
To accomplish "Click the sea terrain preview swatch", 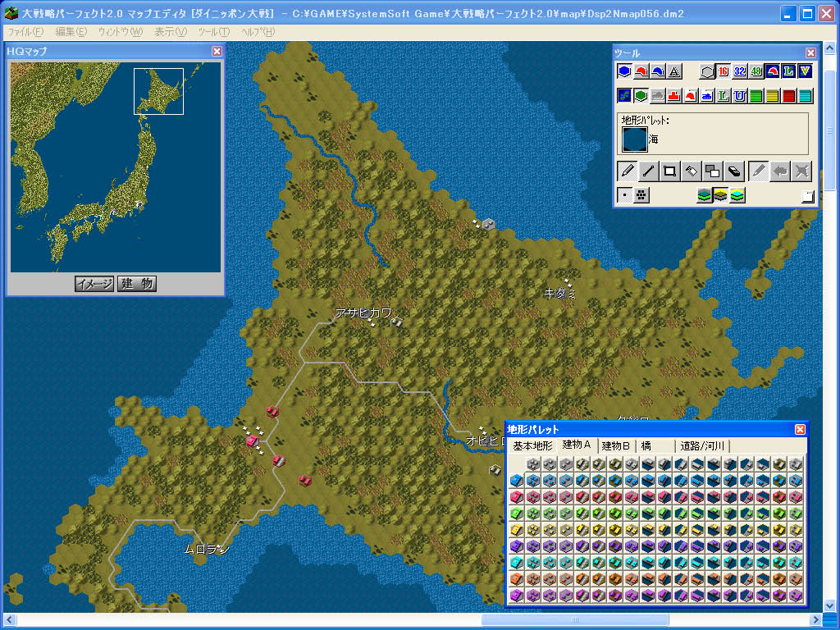I will pyautogui.click(x=634, y=139).
